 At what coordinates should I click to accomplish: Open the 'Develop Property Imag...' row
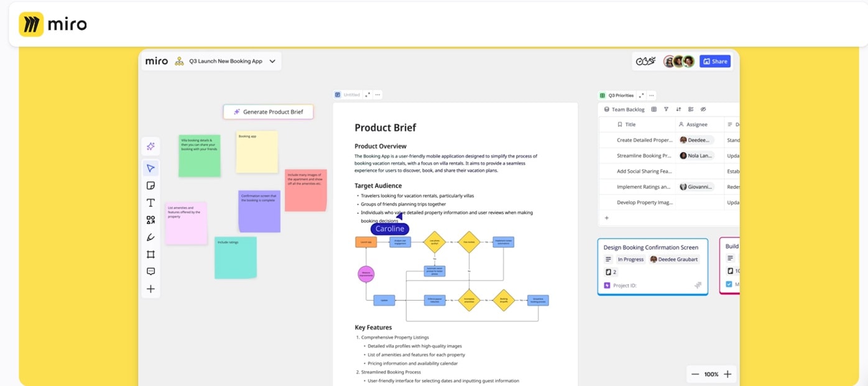click(x=644, y=202)
